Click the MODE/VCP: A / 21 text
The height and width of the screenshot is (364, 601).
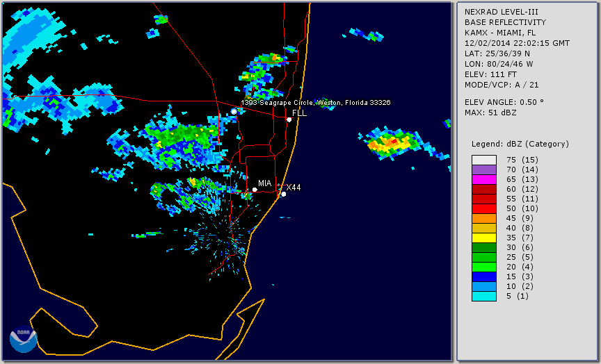(502, 85)
